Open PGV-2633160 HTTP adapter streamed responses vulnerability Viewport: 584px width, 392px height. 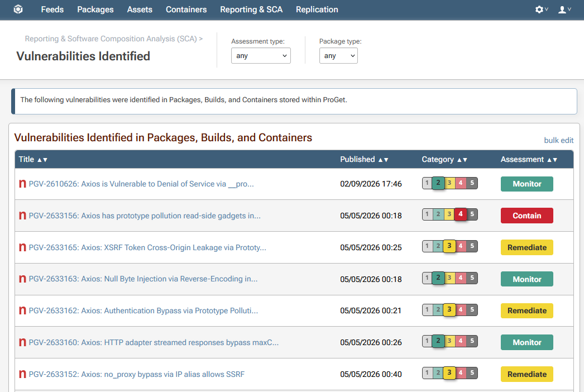click(154, 342)
